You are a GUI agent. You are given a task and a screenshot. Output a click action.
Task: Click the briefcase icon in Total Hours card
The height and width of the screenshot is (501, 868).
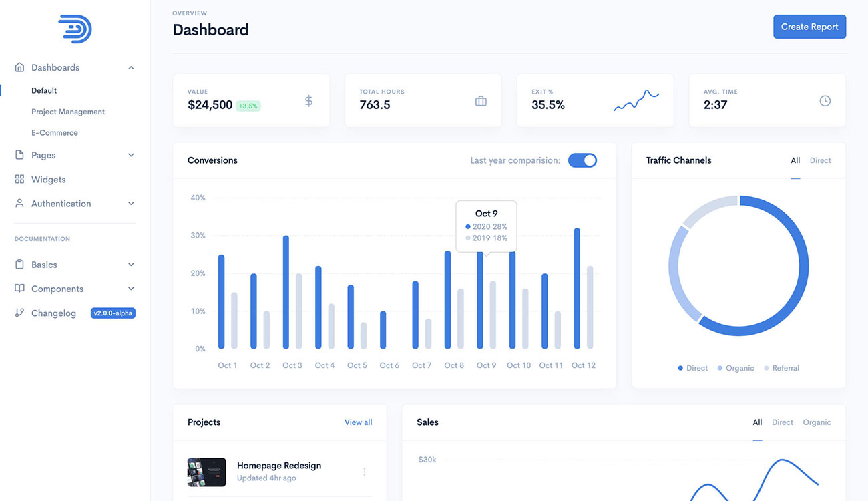click(481, 101)
